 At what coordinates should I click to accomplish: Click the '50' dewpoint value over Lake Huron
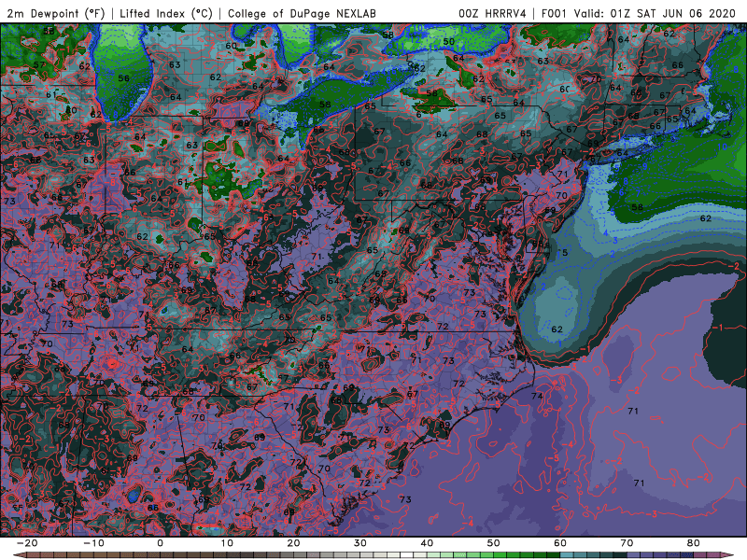(x=449, y=42)
